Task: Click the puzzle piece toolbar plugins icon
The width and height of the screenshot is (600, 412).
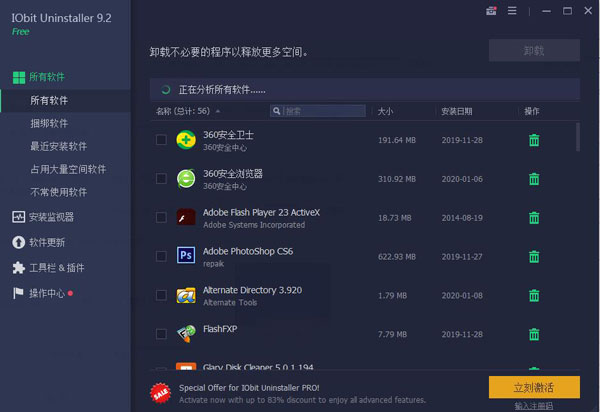Action: pyautogui.click(x=18, y=267)
